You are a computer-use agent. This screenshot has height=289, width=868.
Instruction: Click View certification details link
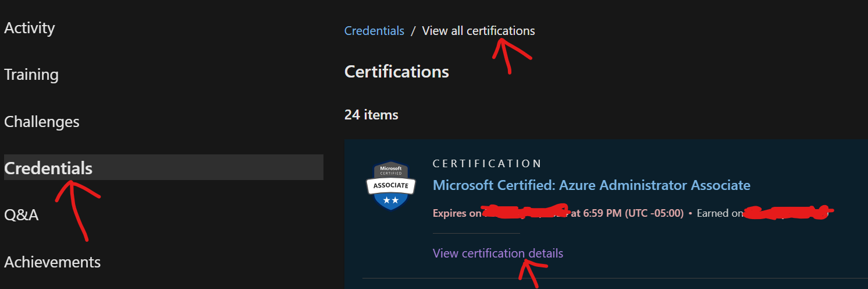coord(498,253)
